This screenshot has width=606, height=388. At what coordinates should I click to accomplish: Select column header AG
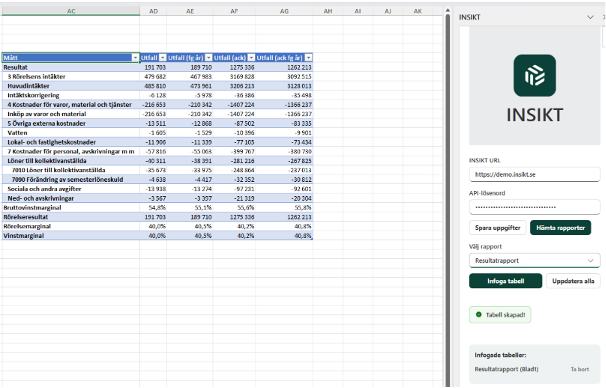[284, 11]
